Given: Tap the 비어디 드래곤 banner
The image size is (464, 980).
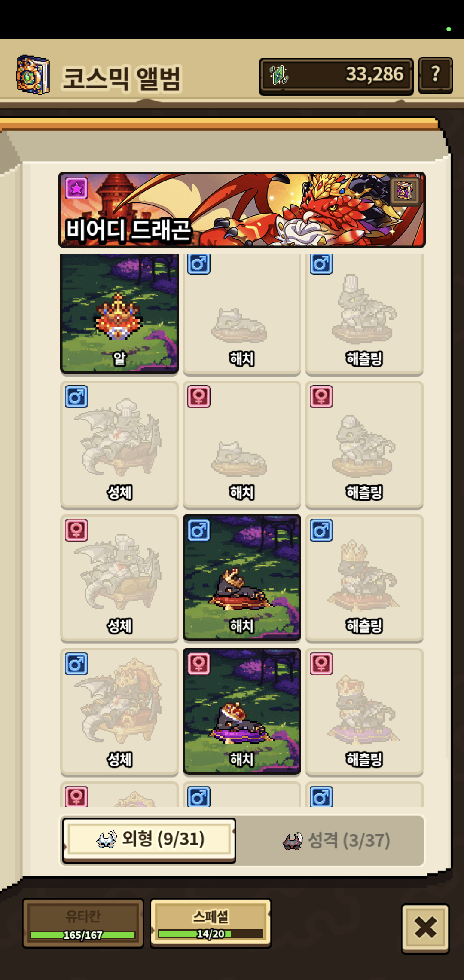Looking at the screenshot, I should (242, 210).
